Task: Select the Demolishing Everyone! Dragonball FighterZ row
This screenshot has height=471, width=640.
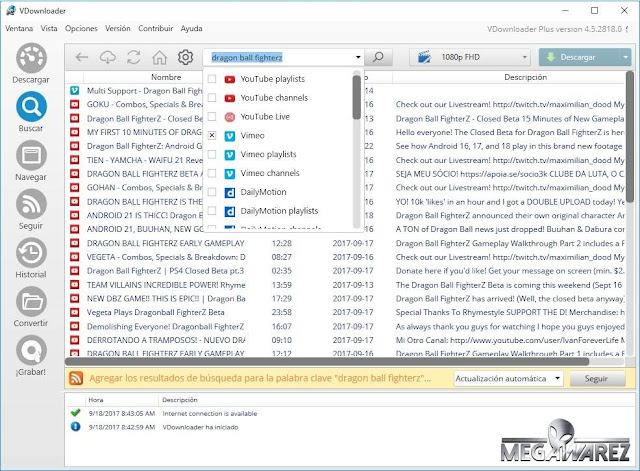Action: point(345,327)
